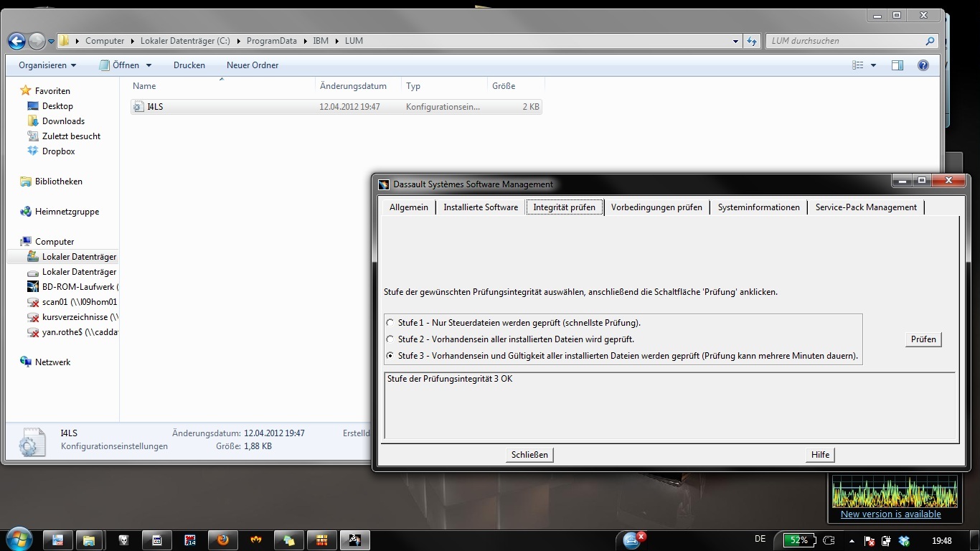The height and width of the screenshot is (551, 980).
Task: Open the Integrität prüfen tab
Action: (565, 207)
